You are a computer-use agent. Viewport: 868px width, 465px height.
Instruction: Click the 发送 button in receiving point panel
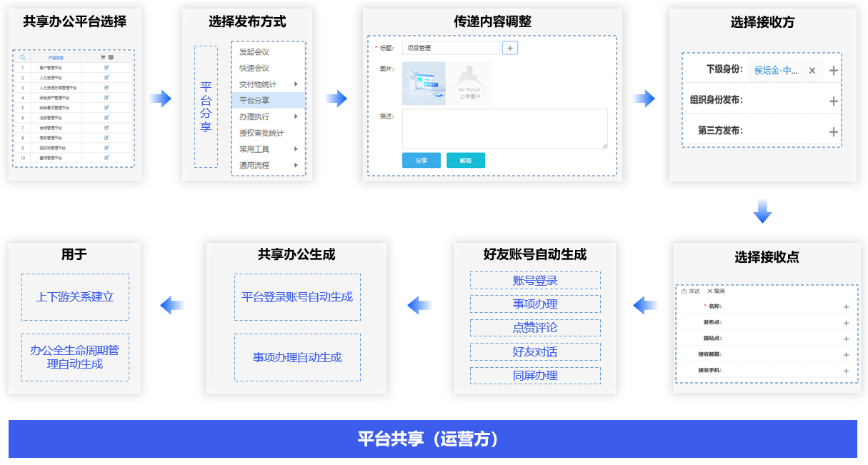pos(691,291)
